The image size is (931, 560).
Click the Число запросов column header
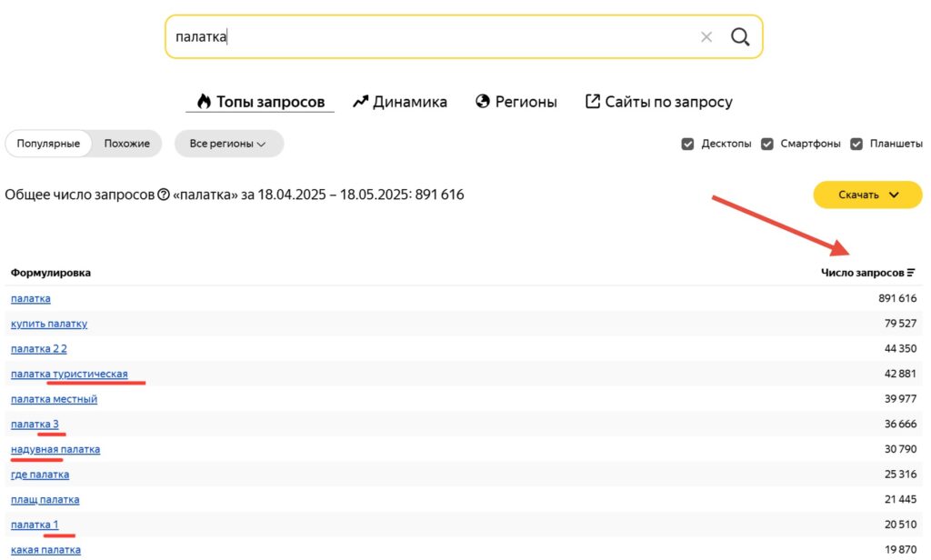pos(862,273)
